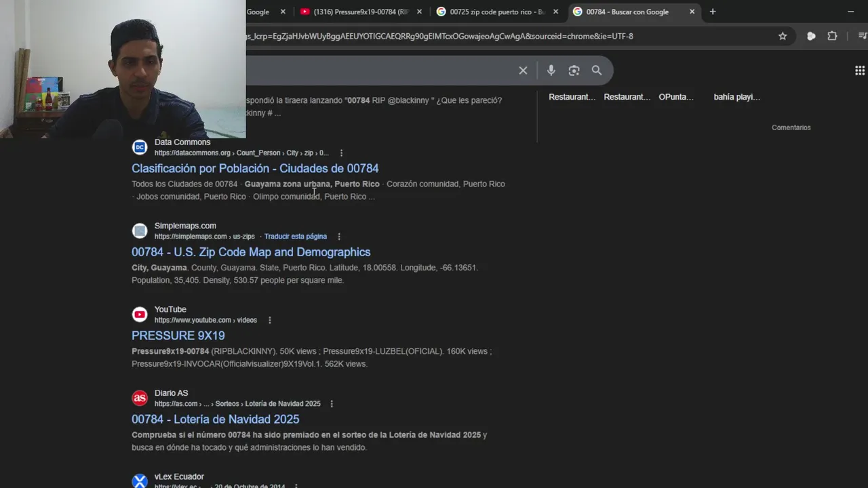Click the Diario AS site name

[171, 393]
